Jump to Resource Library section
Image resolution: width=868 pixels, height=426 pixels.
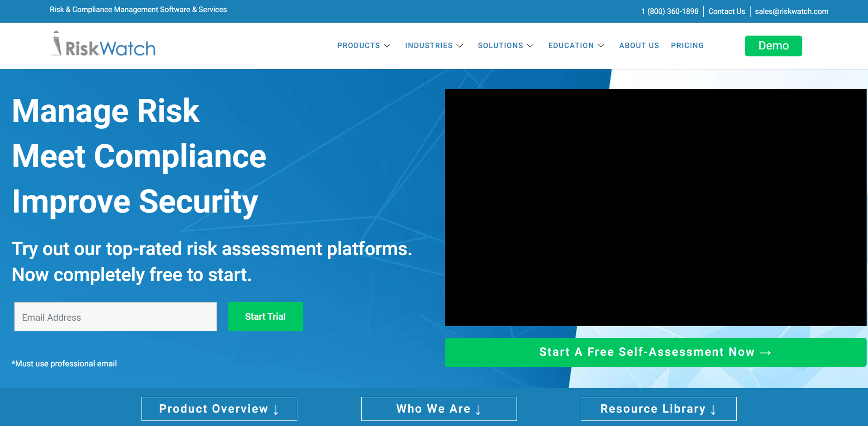coord(659,409)
